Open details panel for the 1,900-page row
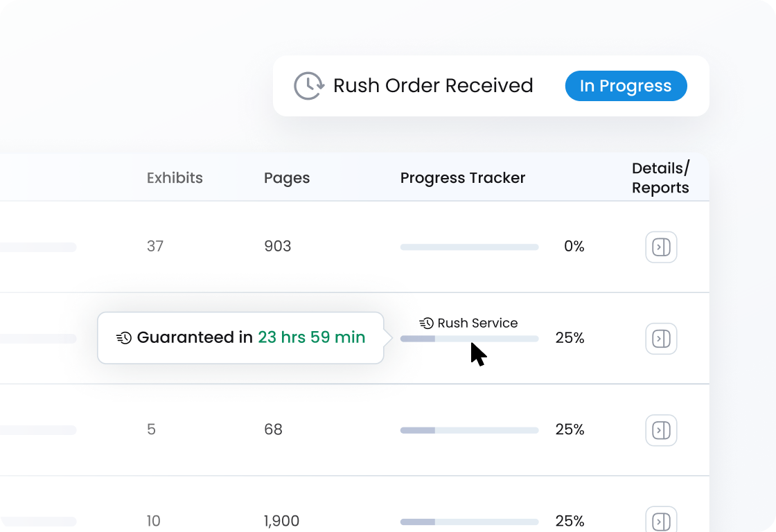Screen dimensions: 776x532 point(661,520)
